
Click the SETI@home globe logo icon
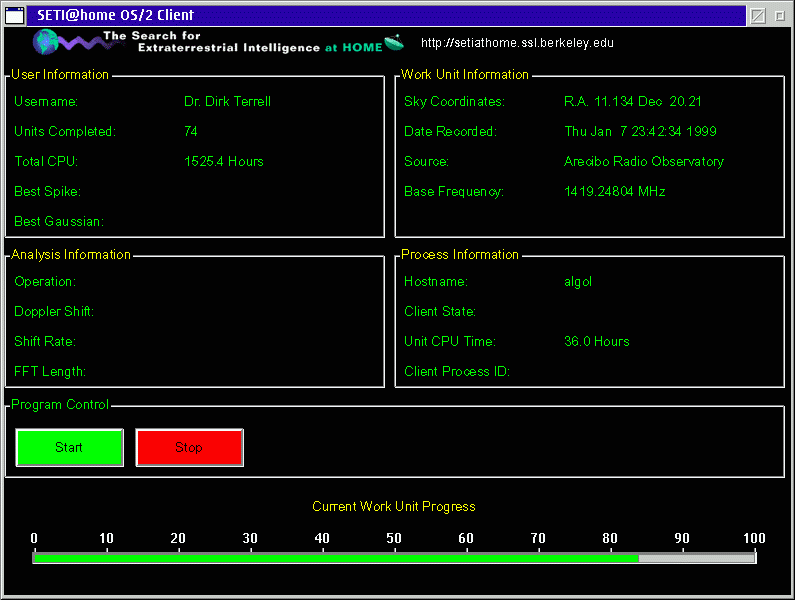(46, 42)
